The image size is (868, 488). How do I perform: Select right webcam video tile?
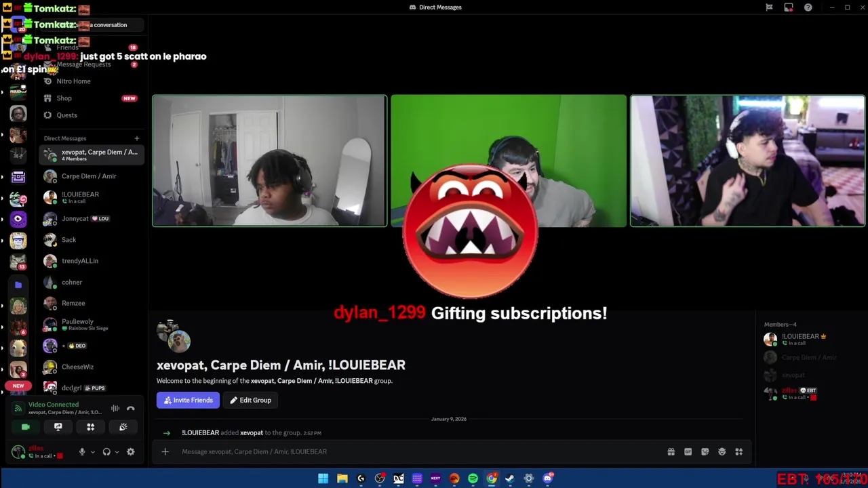(x=747, y=161)
